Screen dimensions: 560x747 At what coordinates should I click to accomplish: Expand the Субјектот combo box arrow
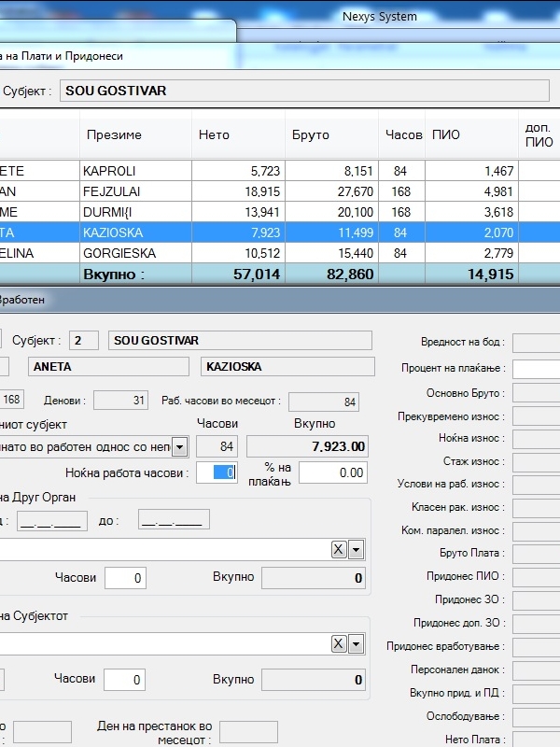coord(356,643)
